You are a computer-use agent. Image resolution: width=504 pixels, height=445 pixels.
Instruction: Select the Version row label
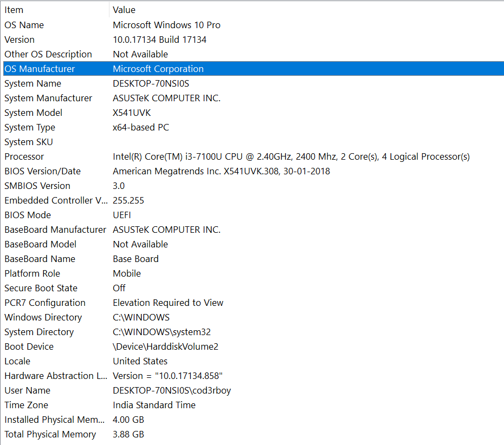[x=20, y=40]
